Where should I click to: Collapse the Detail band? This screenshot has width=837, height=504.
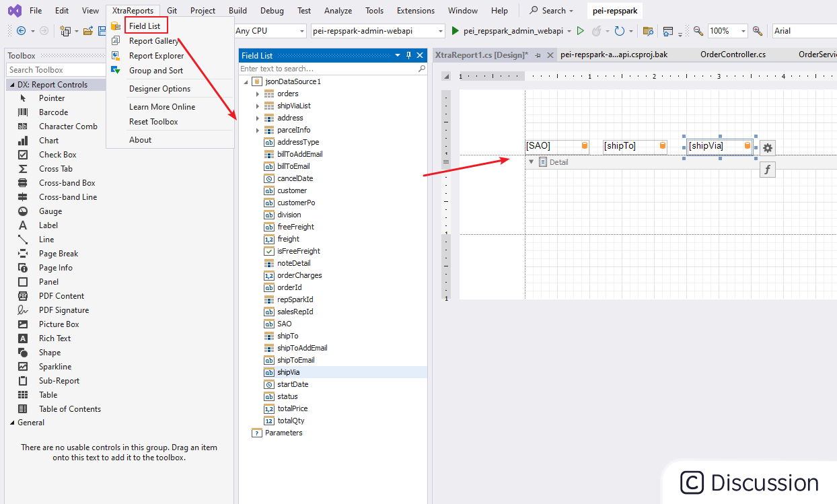(x=531, y=161)
